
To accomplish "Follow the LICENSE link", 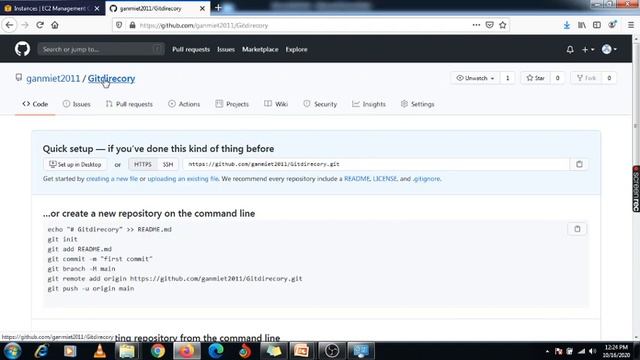I will tap(385, 179).
